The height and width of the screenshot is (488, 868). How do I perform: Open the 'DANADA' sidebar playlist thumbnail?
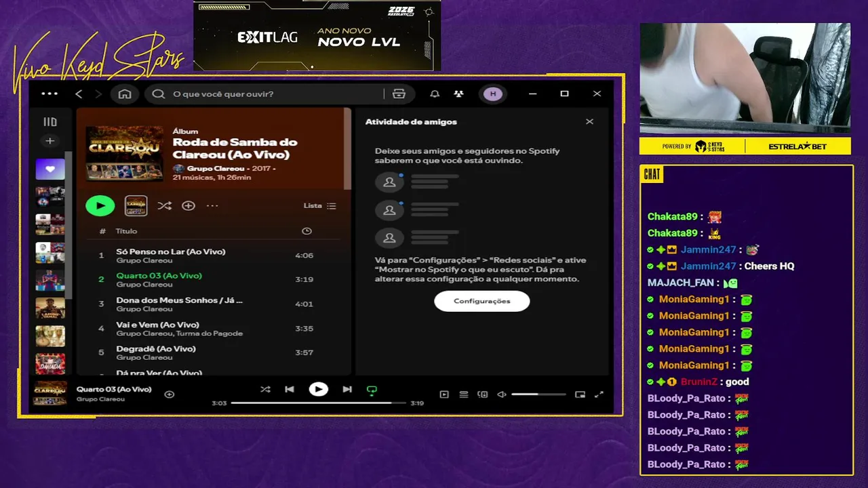[50, 364]
